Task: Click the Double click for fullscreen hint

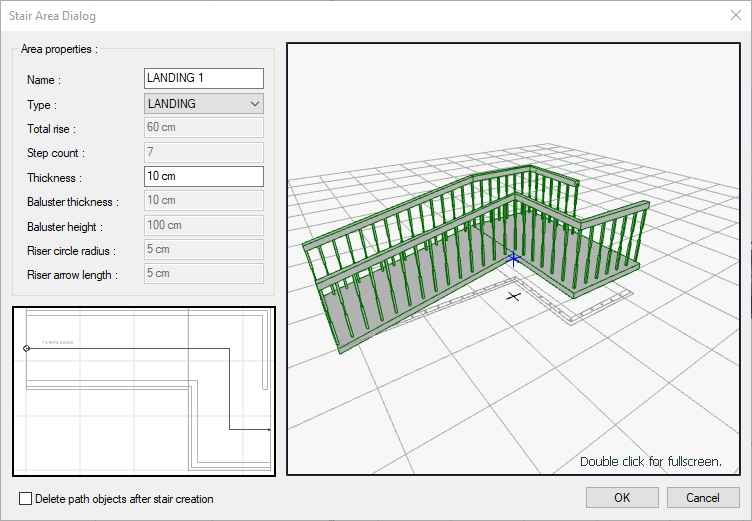Action: (x=650, y=461)
